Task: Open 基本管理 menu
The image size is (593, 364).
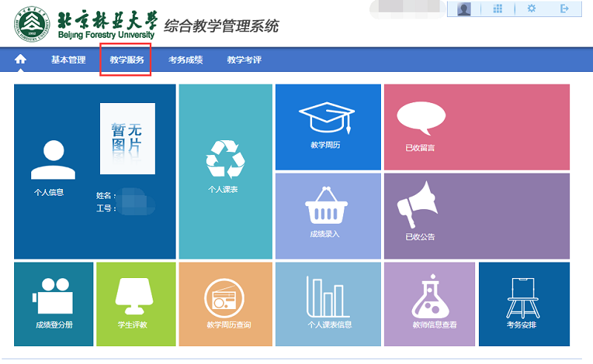Action: pos(68,60)
